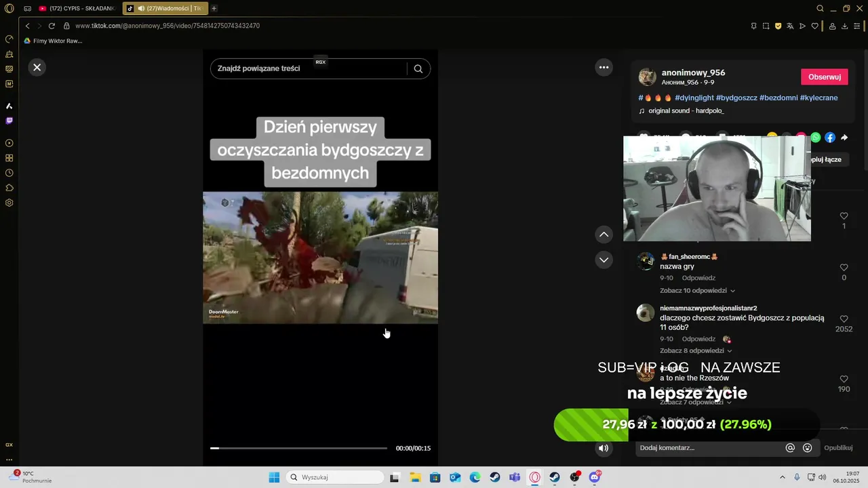The image size is (868, 488).
Task: Go back in browser history
Action: click(x=27, y=26)
